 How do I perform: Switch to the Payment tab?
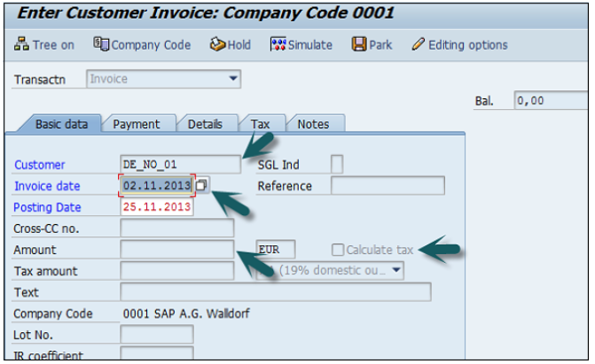(x=137, y=125)
